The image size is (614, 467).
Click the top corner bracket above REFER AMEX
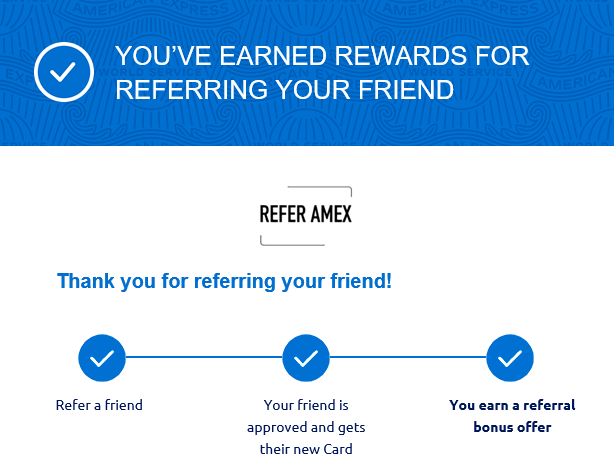[320, 191]
